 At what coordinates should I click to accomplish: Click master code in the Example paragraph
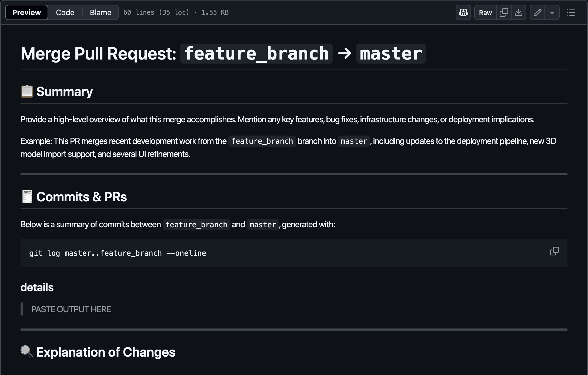point(354,141)
